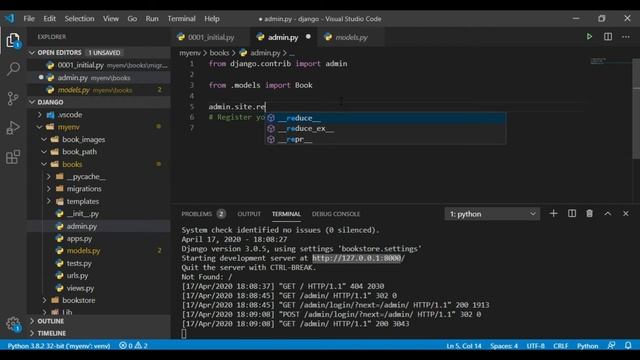Image resolution: width=640 pixels, height=360 pixels.
Task: Change indentation via Spaces: 4
Action: [504, 346]
